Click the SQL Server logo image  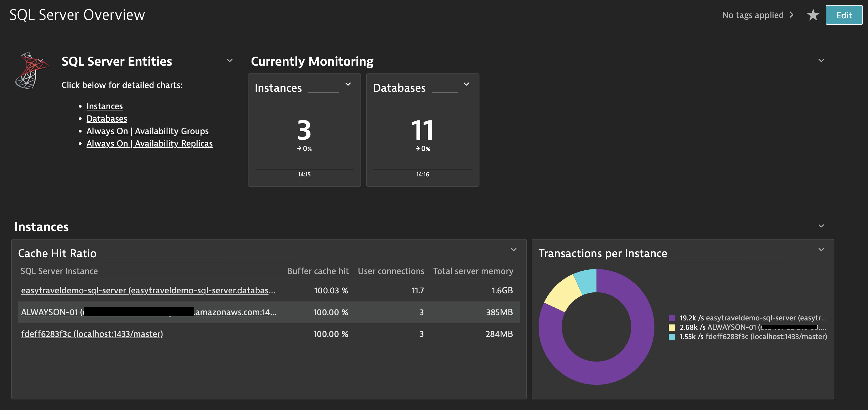[x=32, y=70]
